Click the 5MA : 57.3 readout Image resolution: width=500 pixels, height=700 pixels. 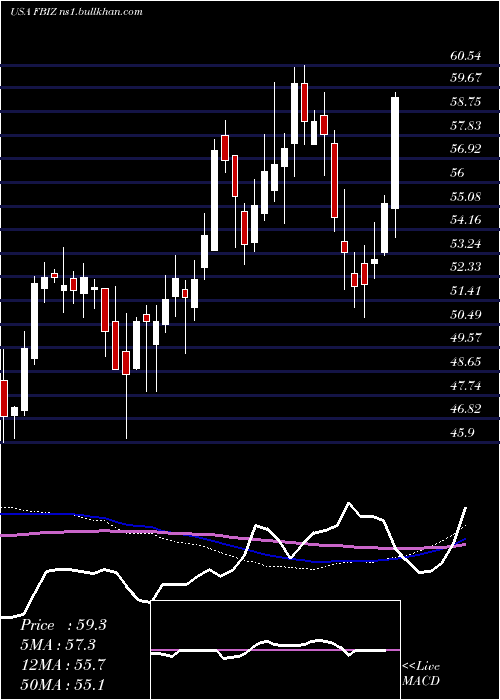pos(58,645)
